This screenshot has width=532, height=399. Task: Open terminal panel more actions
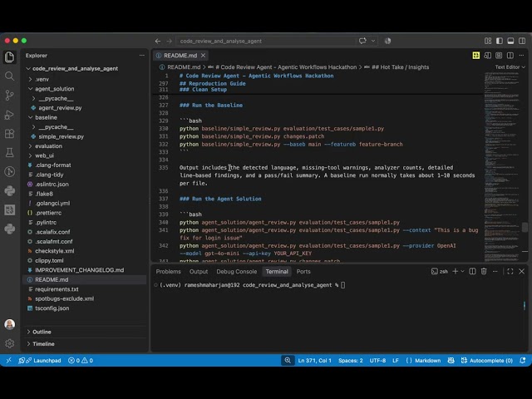pyautogui.click(x=495, y=272)
